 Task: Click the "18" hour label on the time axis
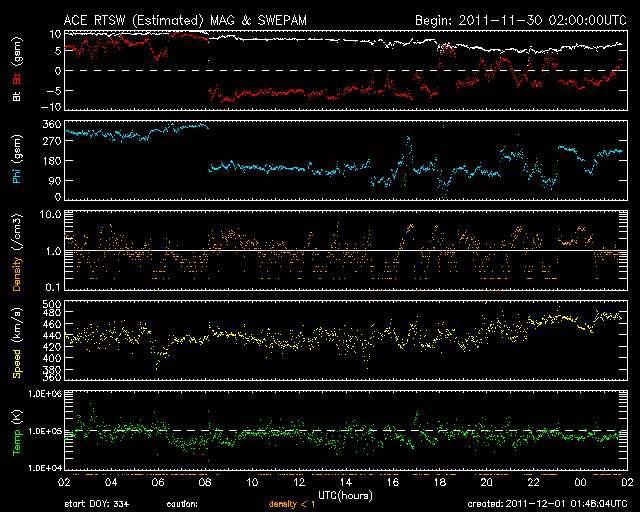click(x=440, y=482)
